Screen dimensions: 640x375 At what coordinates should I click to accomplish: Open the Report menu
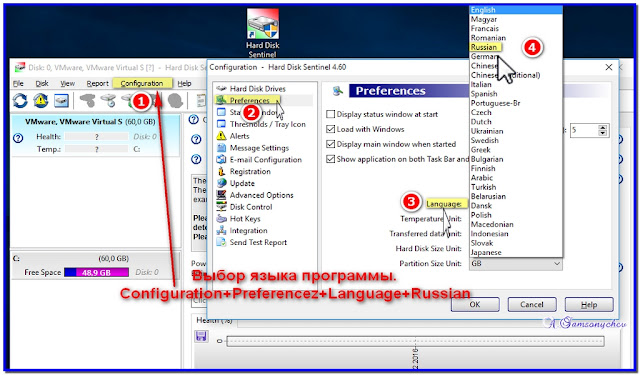[97, 83]
